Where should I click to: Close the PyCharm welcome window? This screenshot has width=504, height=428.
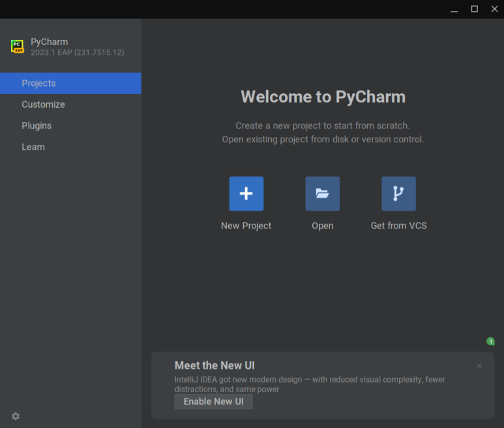click(494, 9)
